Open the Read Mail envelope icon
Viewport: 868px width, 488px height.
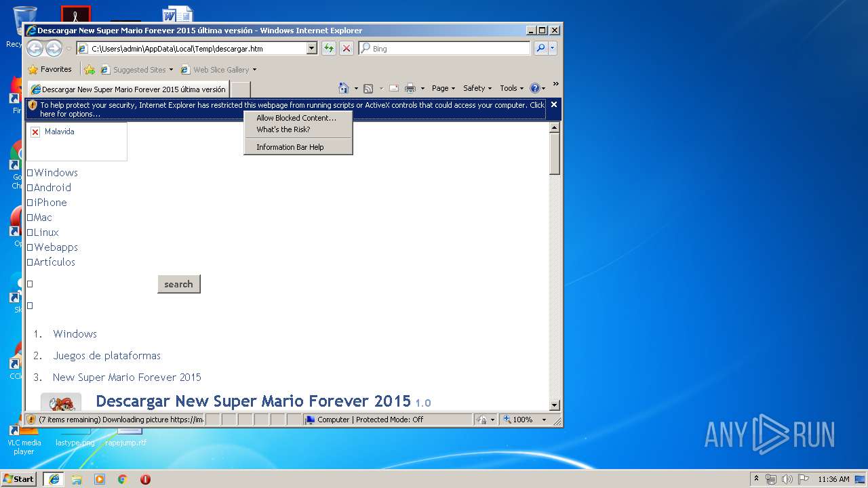point(393,88)
